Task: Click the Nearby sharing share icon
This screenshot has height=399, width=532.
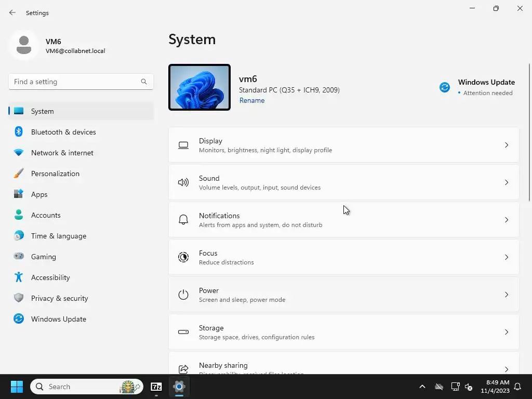Action: click(183, 369)
